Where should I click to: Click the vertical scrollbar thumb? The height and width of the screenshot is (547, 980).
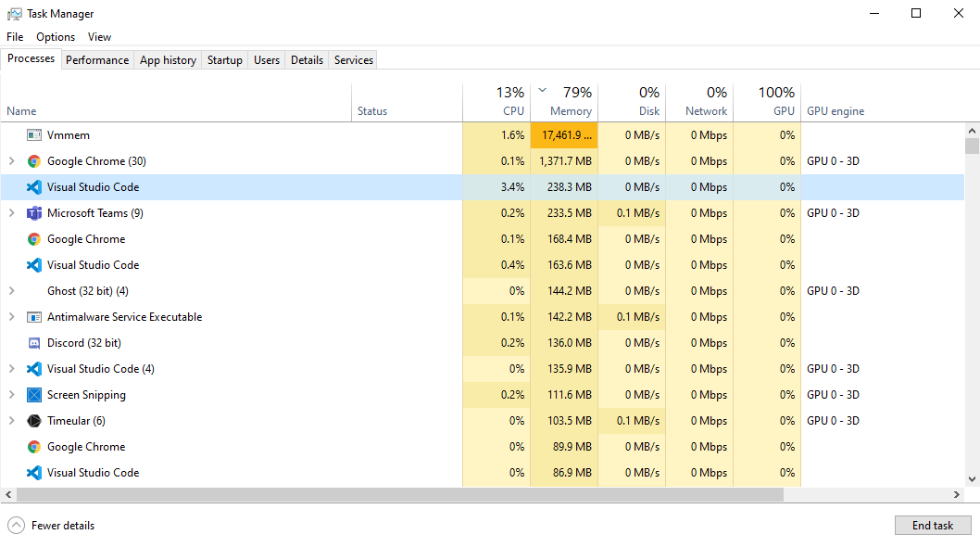pyautogui.click(x=972, y=146)
